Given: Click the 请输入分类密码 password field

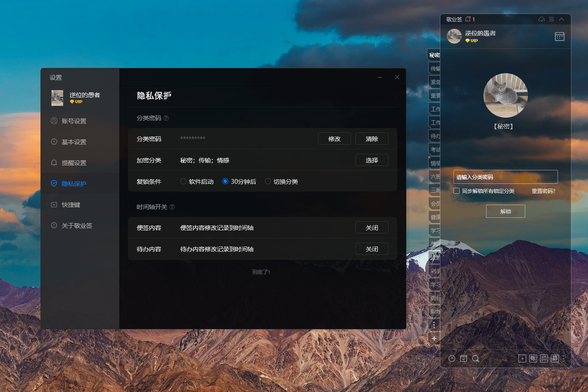Looking at the screenshot, I should pos(505,177).
